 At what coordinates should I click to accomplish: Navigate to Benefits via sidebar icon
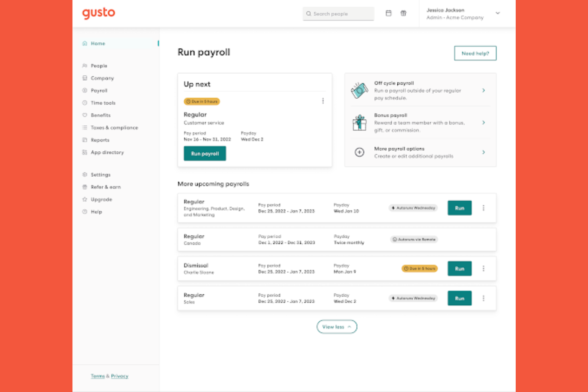100,115
